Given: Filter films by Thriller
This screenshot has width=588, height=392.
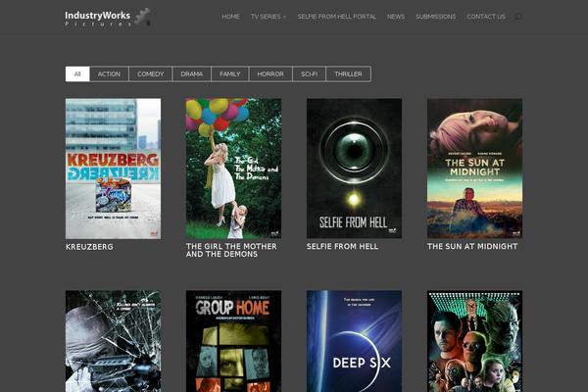Looking at the screenshot, I should (x=348, y=73).
